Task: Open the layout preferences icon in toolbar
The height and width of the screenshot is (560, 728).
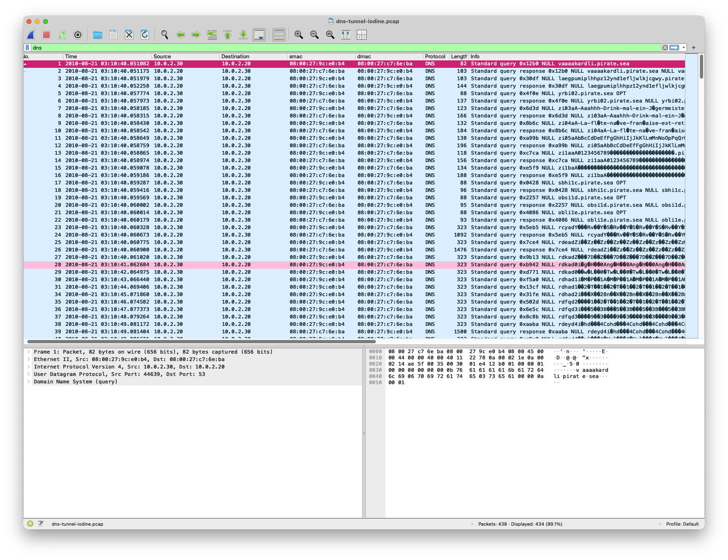Action: coord(362,35)
